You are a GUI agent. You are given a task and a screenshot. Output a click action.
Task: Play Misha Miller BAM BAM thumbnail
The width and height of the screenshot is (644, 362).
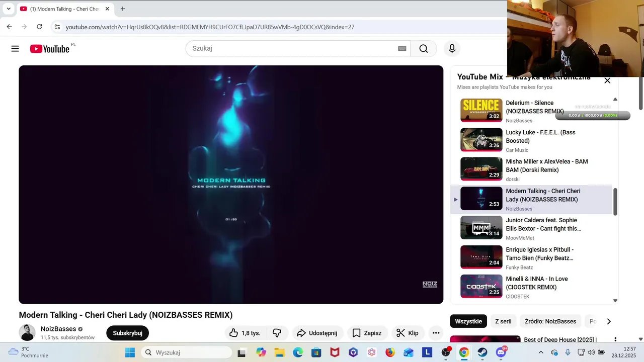481,169
